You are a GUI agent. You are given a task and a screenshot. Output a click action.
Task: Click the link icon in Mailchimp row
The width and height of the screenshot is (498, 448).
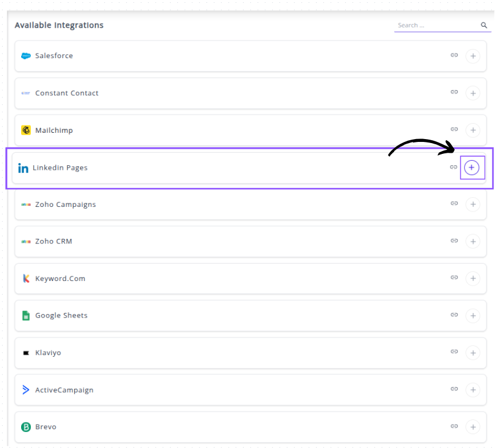pyautogui.click(x=454, y=129)
